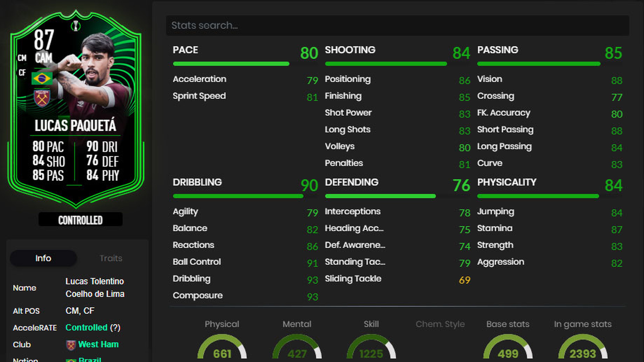Click the West Ham badge beside Club
This screenshot has width=644, height=362.
click(71, 345)
